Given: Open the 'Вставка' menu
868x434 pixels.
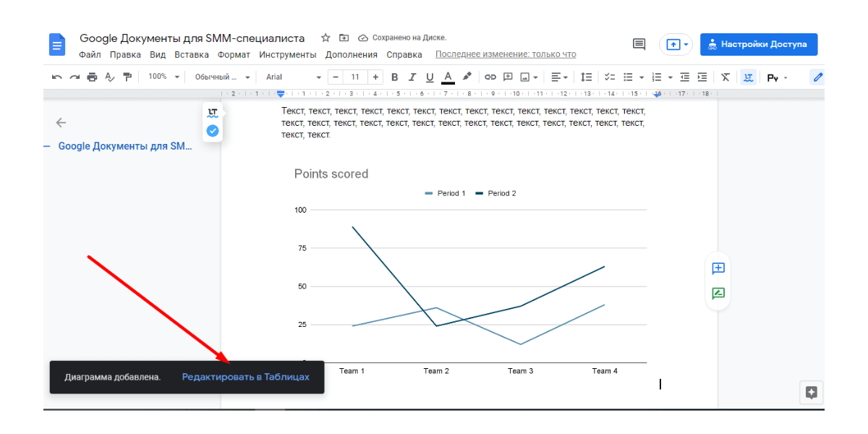Looking at the screenshot, I should click(191, 54).
